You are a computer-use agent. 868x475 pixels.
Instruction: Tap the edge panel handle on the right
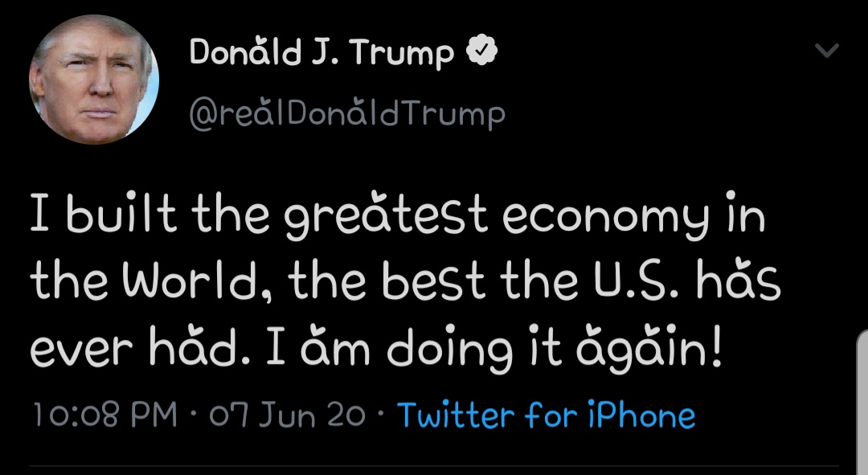(862, 402)
